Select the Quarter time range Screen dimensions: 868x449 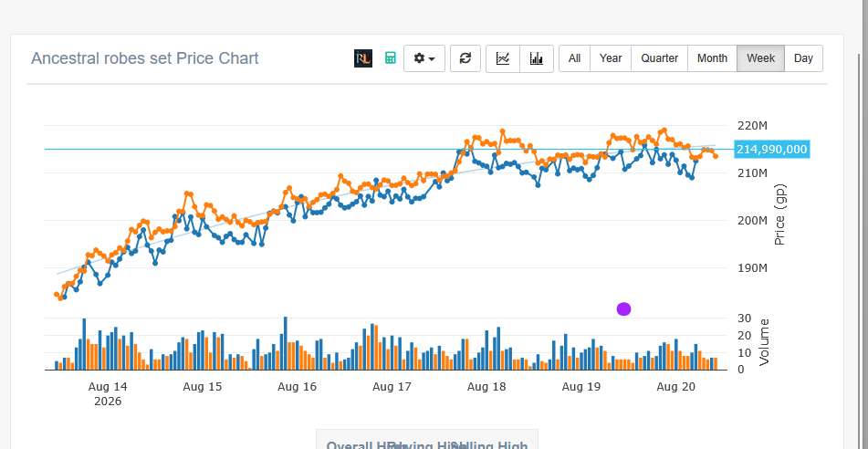pyautogui.click(x=659, y=58)
